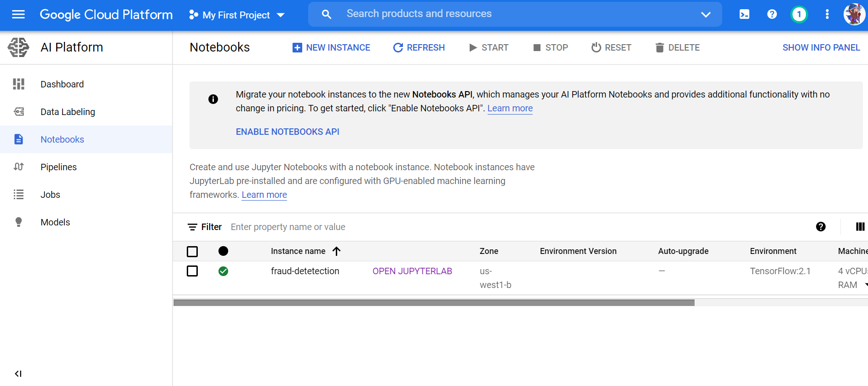Image resolution: width=868 pixels, height=386 pixels.
Task: Click the fraud-detetection instance name
Action: [305, 271]
